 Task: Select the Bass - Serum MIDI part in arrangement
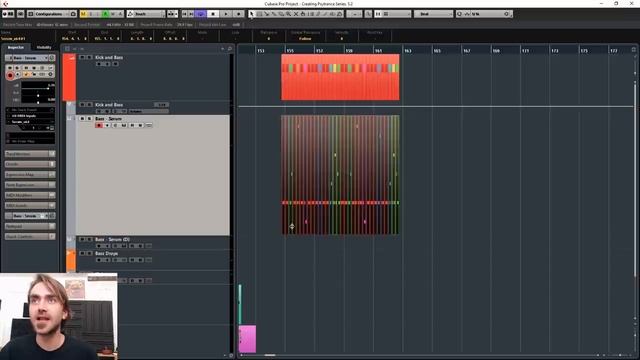pos(340,175)
